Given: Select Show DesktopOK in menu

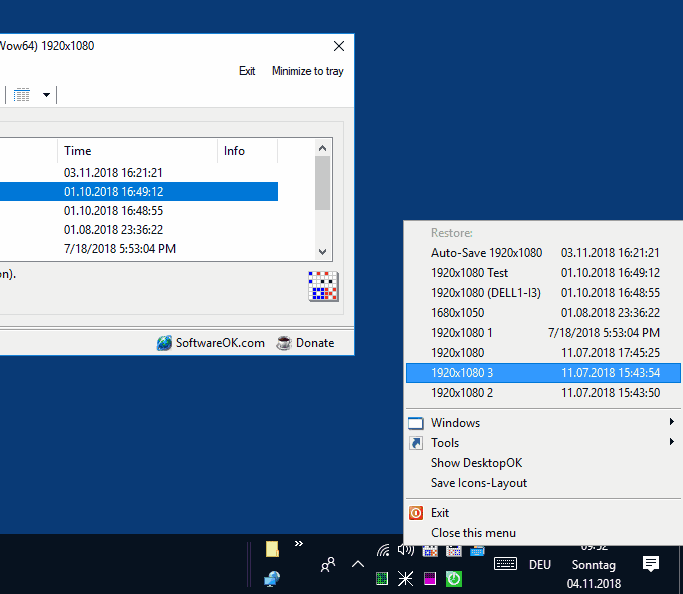Looking at the screenshot, I should (476, 463).
